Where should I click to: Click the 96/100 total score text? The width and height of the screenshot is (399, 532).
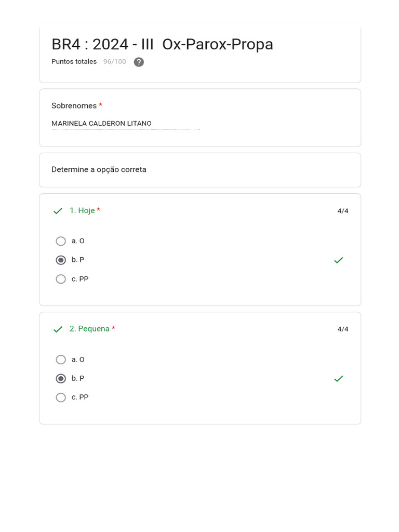point(114,62)
